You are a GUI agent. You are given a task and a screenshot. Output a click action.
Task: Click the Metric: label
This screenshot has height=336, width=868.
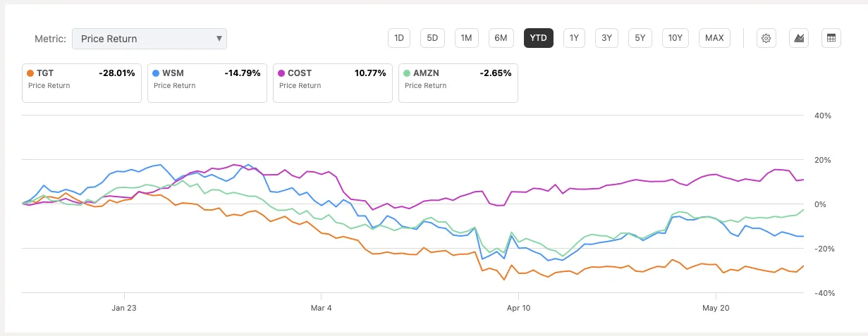50,39
